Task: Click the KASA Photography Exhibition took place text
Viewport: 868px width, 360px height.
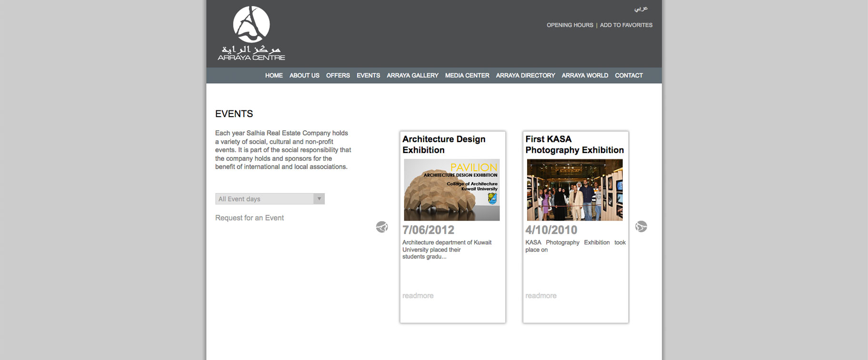Action: pos(575,246)
